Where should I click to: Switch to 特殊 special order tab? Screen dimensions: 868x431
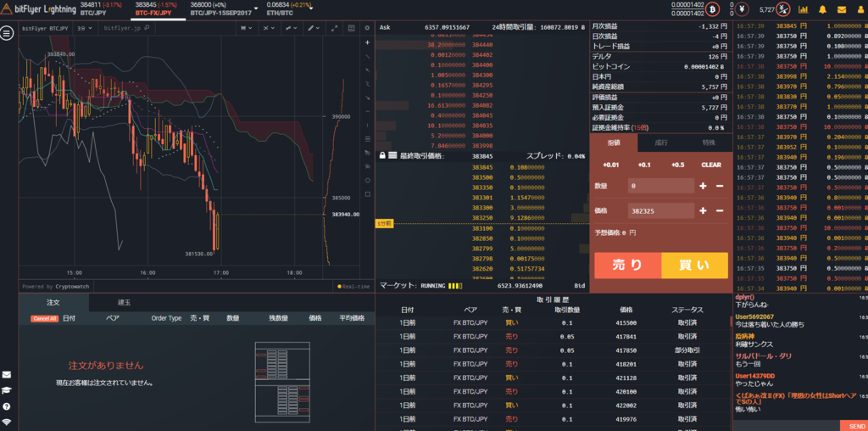coord(709,143)
